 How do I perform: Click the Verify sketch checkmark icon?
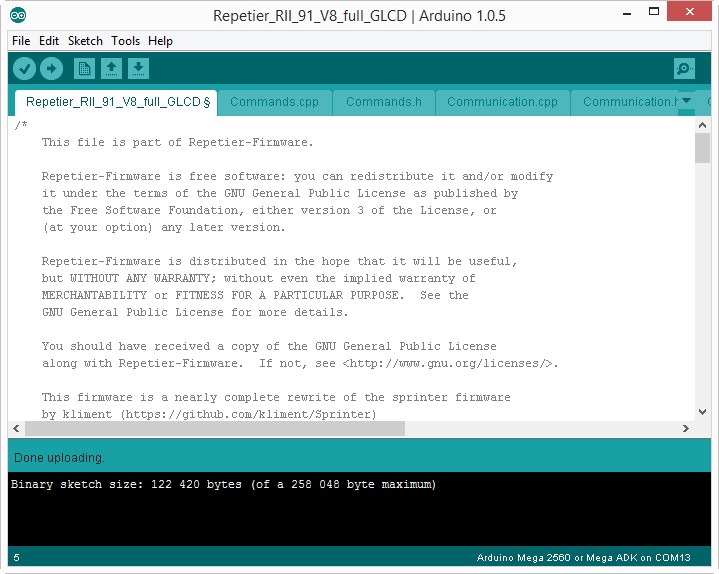pos(25,69)
